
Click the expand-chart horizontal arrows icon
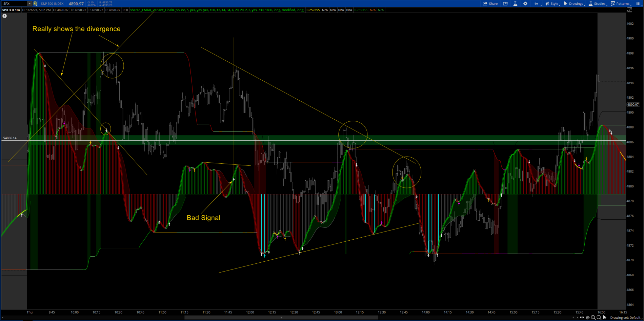tap(582, 318)
